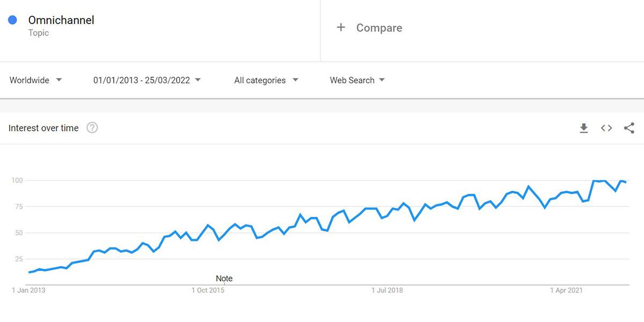Viewport: 644px width, 322px height.
Task: Expand the All categories dropdown
Action: 266,80
